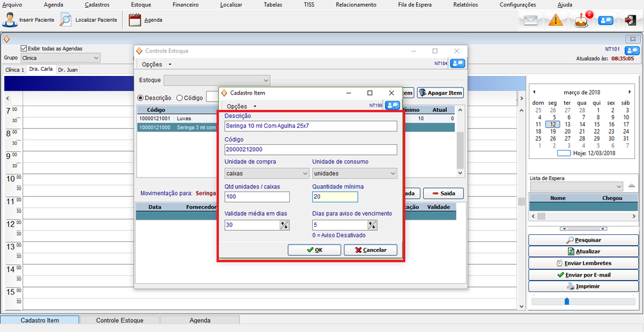644x332 pixels.
Task: Expand the Unidade de consumo dropdown
Action: [354, 173]
